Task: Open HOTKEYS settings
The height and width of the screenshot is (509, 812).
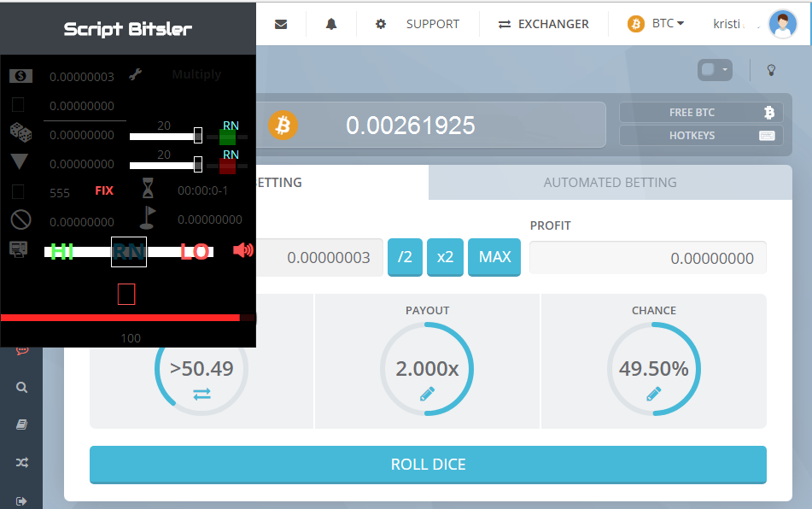Action: pos(701,136)
